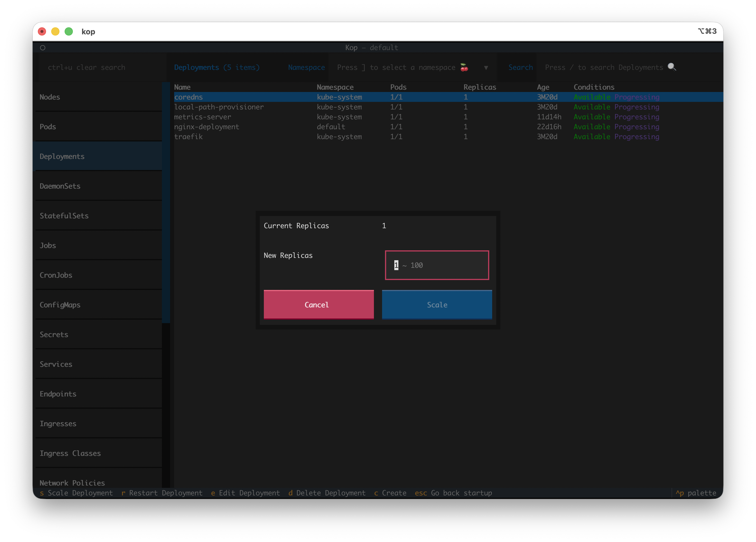Open CronJobs in the sidebar
The image size is (756, 542).
click(99, 275)
